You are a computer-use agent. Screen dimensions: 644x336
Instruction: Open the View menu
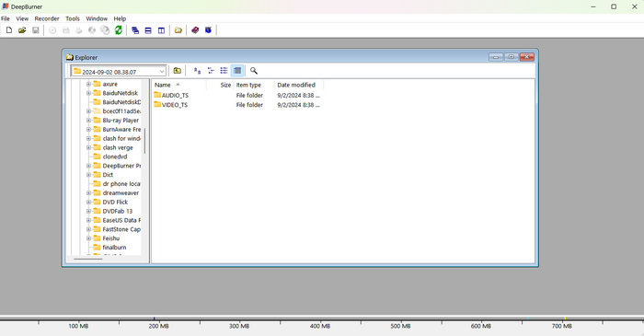[x=22, y=18]
